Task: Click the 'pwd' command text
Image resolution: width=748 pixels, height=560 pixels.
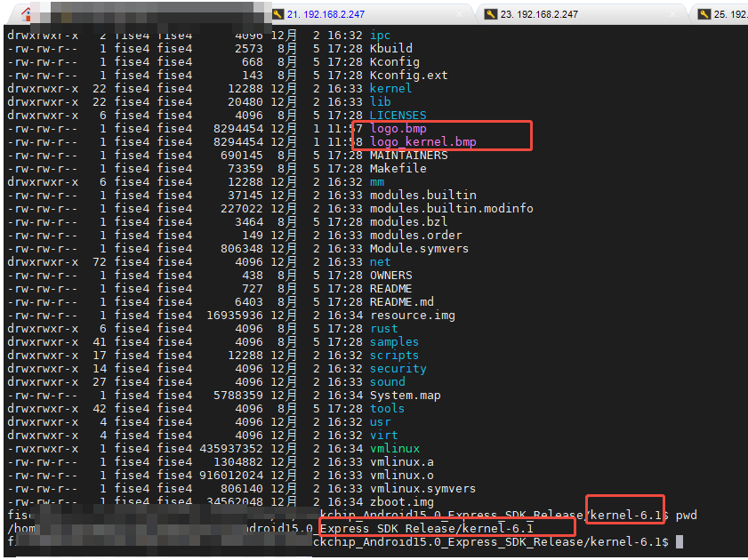Action: (x=687, y=516)
